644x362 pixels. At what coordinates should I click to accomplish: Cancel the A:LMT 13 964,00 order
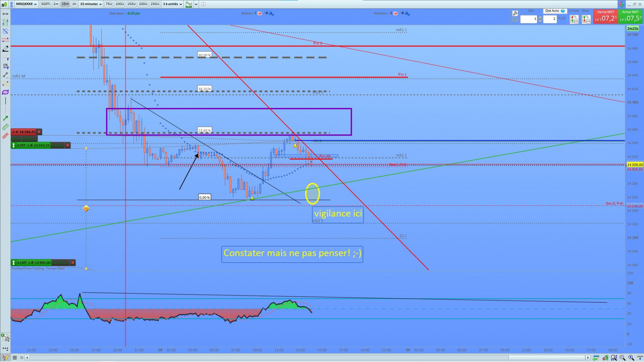coord(73,263)
